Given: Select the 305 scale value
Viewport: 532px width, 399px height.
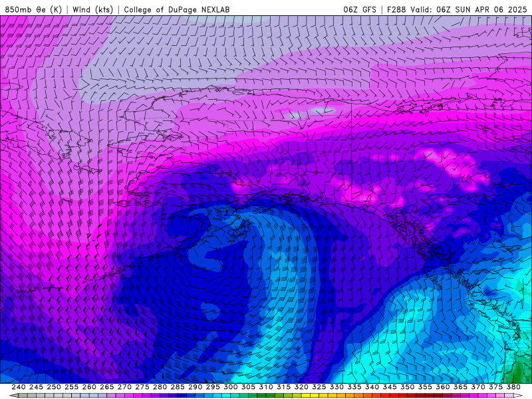Looking at the screenshot, I should pyautogui.click(x=248, y=387).
